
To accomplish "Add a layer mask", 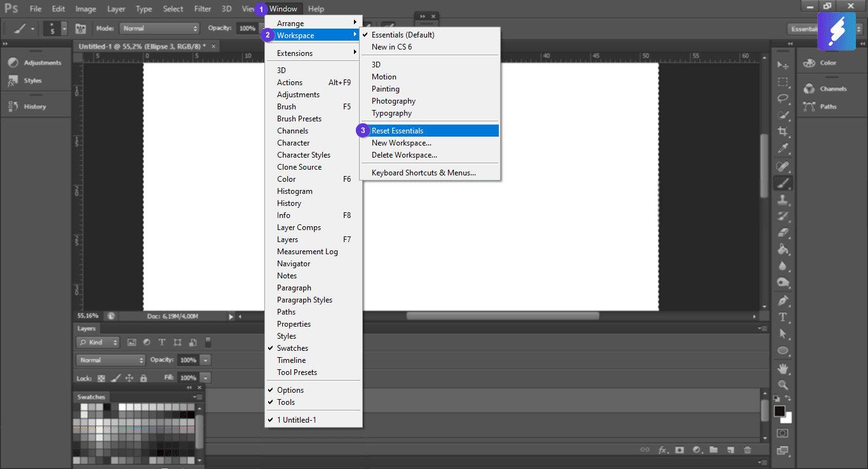I will pos(680,449).
